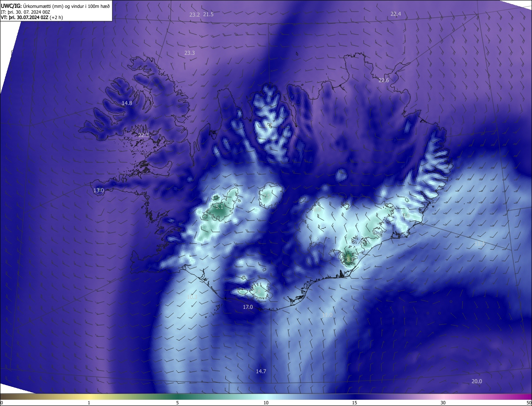This screenshot has height=406, width=532.
Task: Click the '15' tick label on the color scale
Action: coord(355,403)
